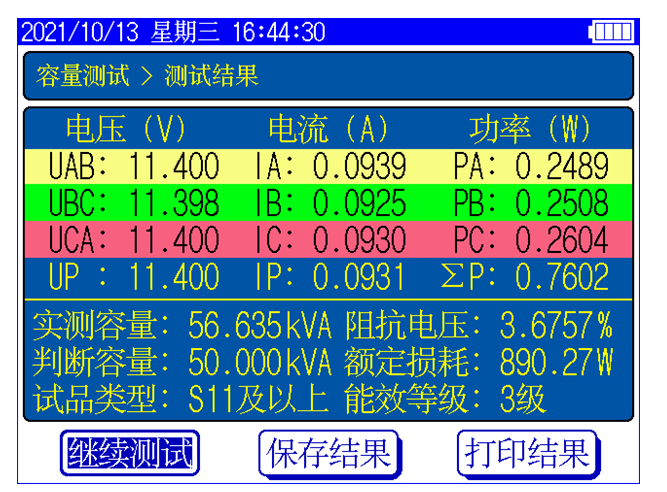
Task: Click the 阻抗电压 3.6757% reading
Action: [556, 325]
